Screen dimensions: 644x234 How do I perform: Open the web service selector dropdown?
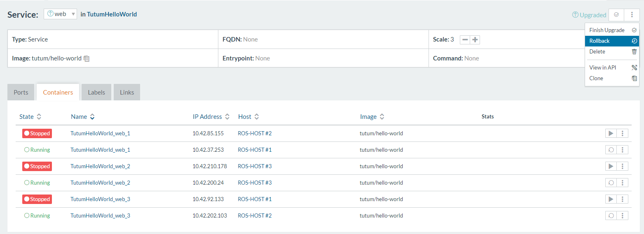[x=60, y=14]
